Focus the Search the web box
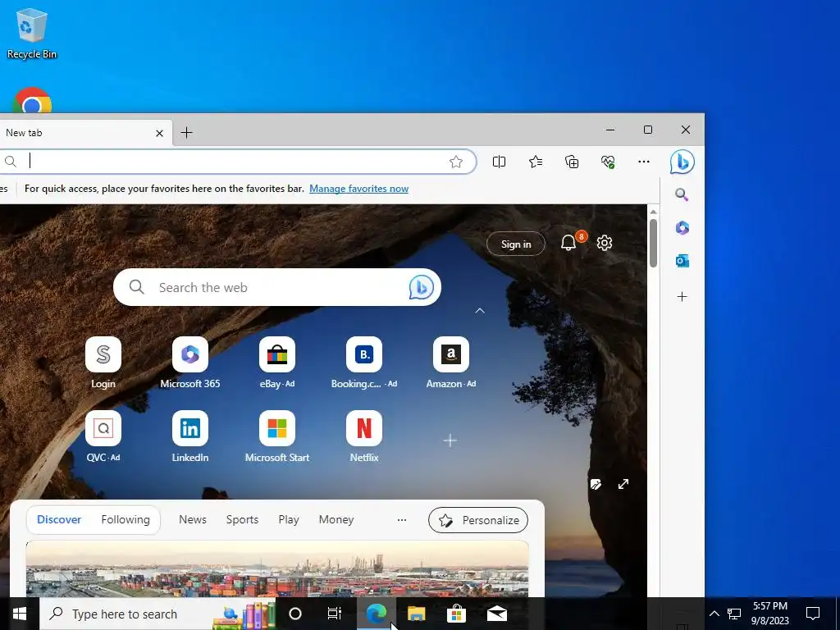The height and width of the screenshot is (630, 840). (277, 287)
